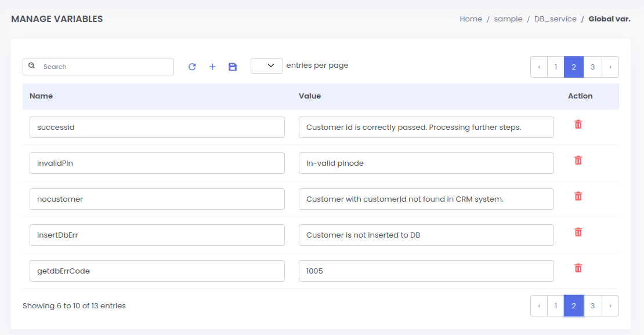Select page 1 in bottom pagination
This screenshot has height=335, width=644.
[555, 306]
